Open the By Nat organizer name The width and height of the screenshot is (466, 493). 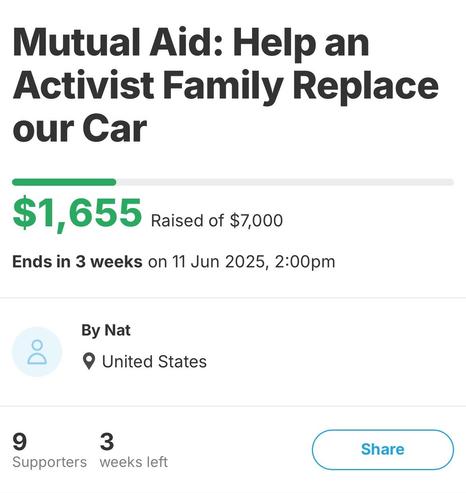(x=106, y=330)
